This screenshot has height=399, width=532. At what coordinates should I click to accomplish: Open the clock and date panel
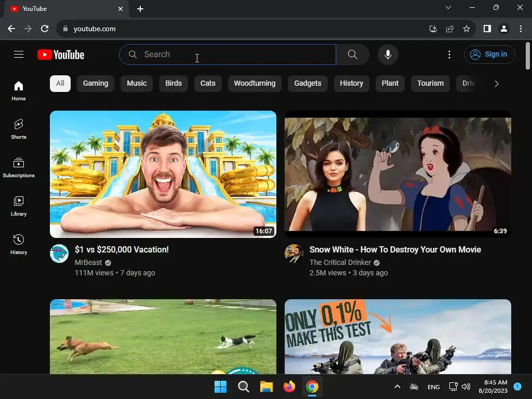click(x=493, y=387)
